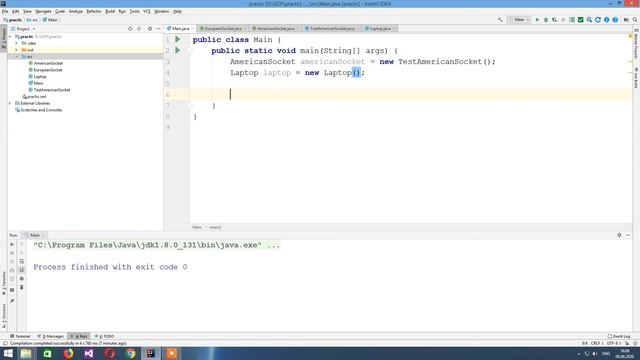640x360 pixels.
Task: Click the Windows Start button
Action: click(x=8, y=353)
